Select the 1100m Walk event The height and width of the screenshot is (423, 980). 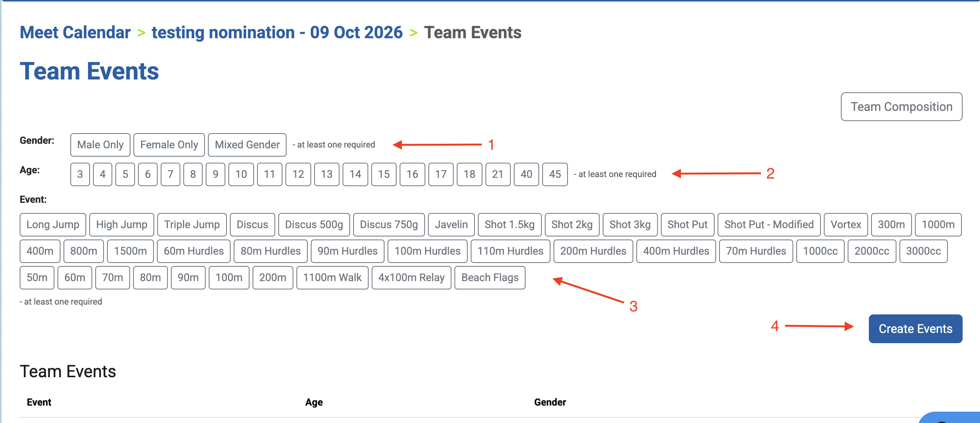[332, 278]
